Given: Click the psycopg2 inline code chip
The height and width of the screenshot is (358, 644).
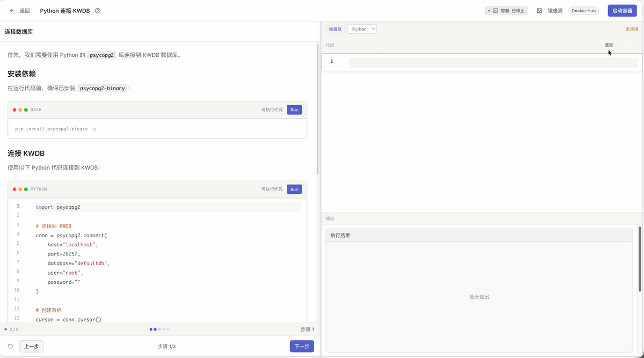Looking at the screenshot, I should click(102, 55).
